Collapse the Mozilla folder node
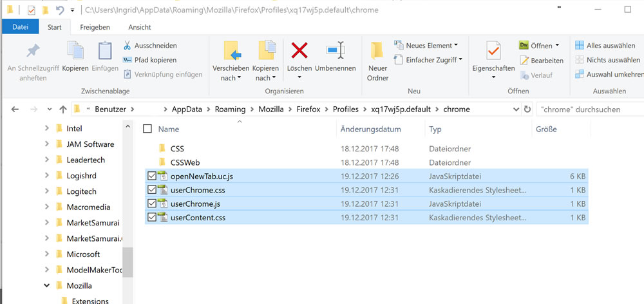 point(47,285)
